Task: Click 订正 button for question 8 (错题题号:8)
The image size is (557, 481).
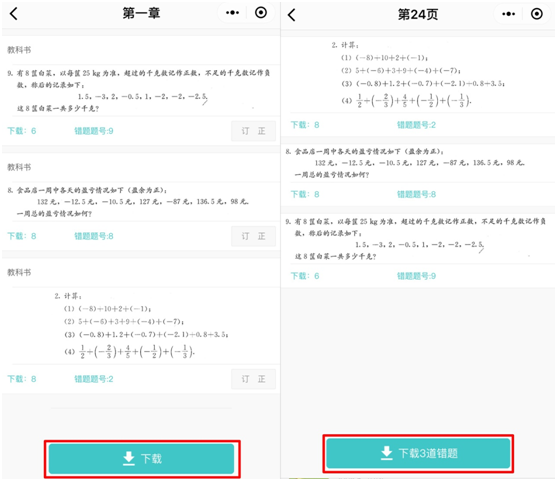Action: [x=253, y=236]
